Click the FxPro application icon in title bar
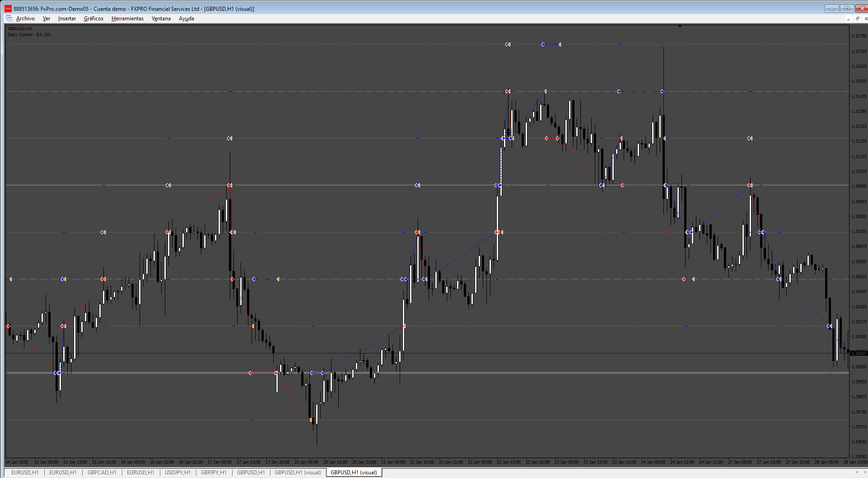868x478 pixels. (x=8, y=9)
